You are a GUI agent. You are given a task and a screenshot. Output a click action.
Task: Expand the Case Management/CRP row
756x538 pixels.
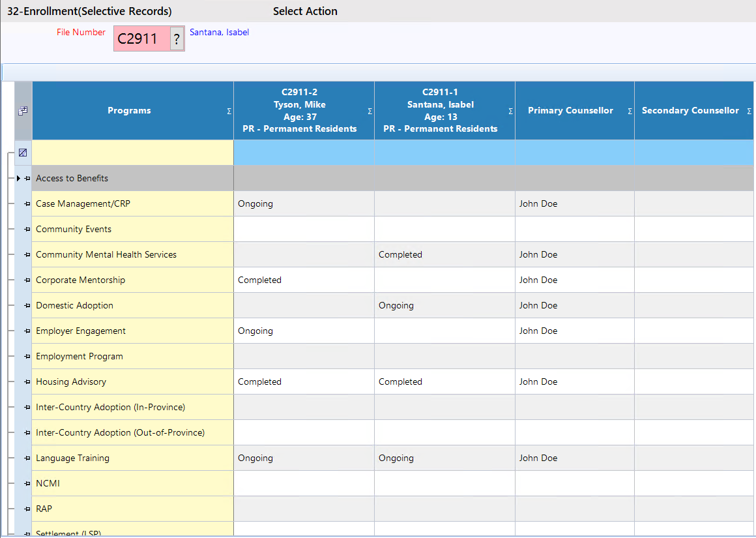(27, 204)
